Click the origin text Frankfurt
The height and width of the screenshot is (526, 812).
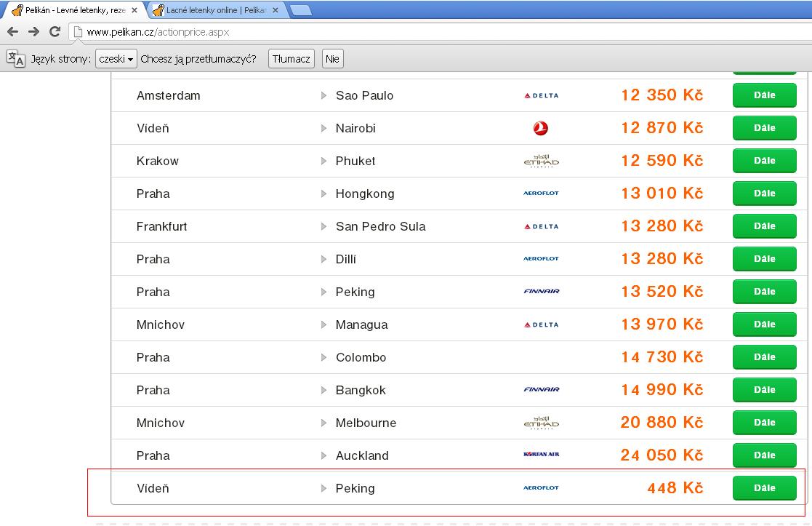point(161,226)
